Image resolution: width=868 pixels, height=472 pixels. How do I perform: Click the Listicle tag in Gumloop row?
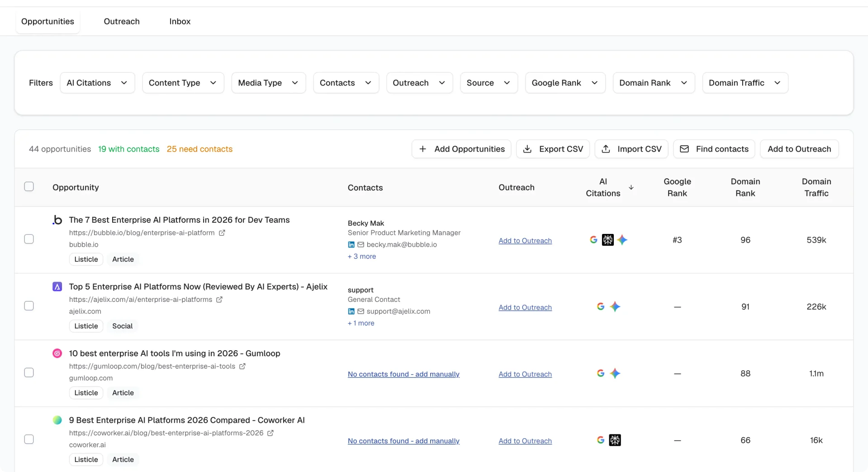click(86, 393)
